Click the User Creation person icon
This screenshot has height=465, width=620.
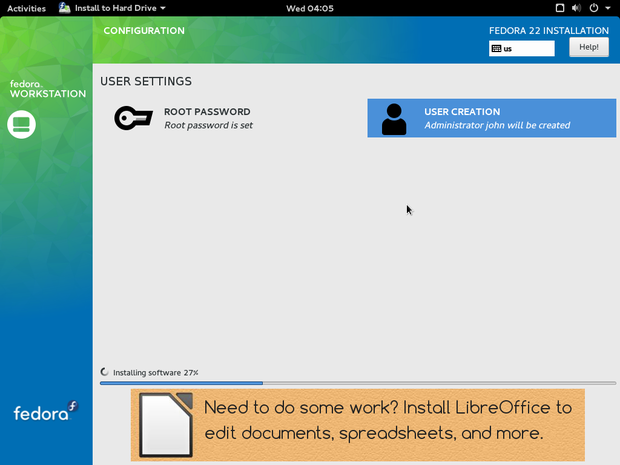tap(395, 118)
